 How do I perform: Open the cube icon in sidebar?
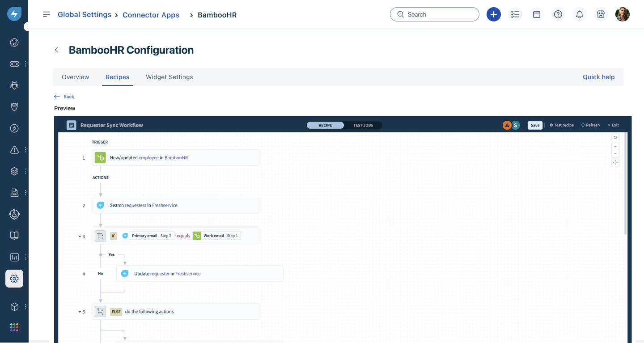[x=14, y=307]
